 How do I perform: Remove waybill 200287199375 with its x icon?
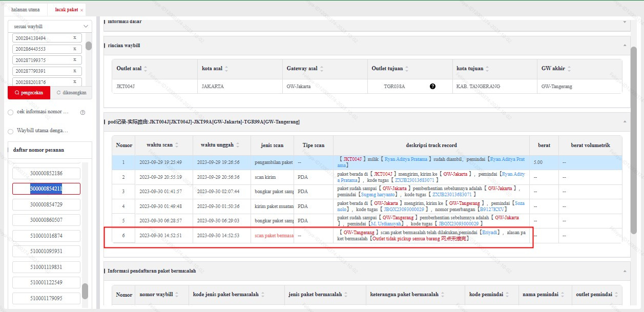point(75,60)
